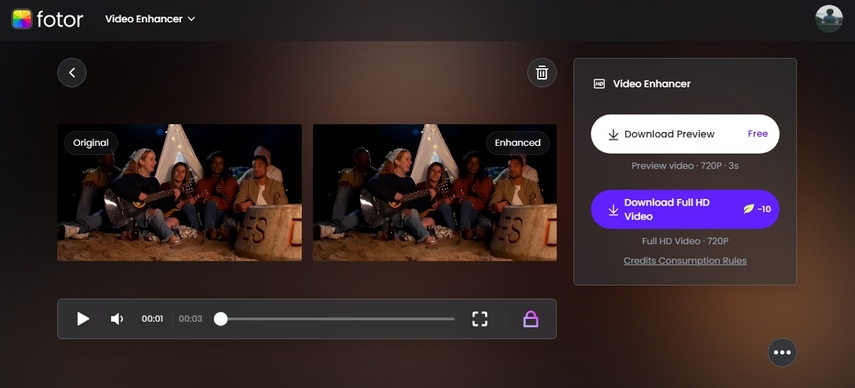Open the three-dots more options button
Viewport: 855px width, 388px height.
[x=782, y=353]
